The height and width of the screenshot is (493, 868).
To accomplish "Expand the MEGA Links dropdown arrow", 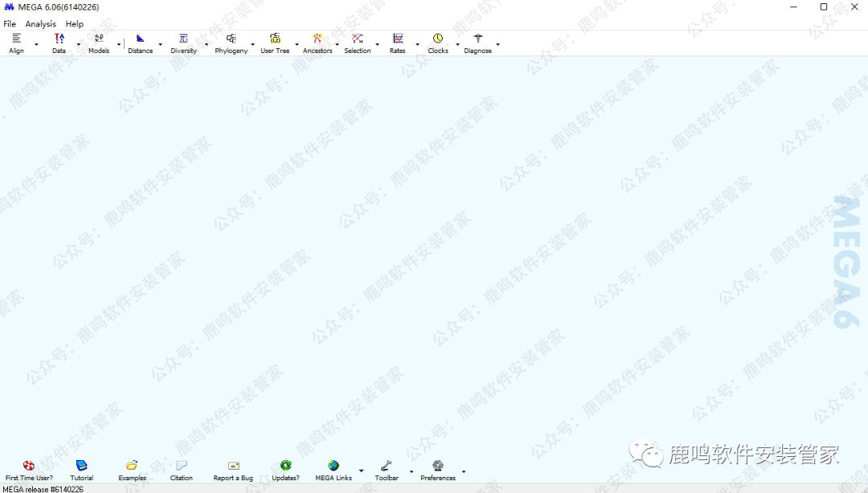I will (360, 471).
